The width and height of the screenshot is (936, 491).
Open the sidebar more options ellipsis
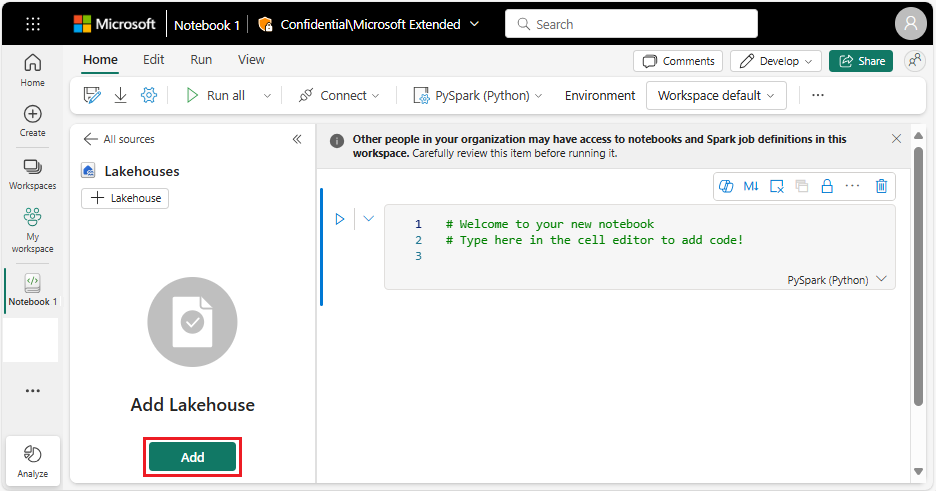[x=33, y=391]
